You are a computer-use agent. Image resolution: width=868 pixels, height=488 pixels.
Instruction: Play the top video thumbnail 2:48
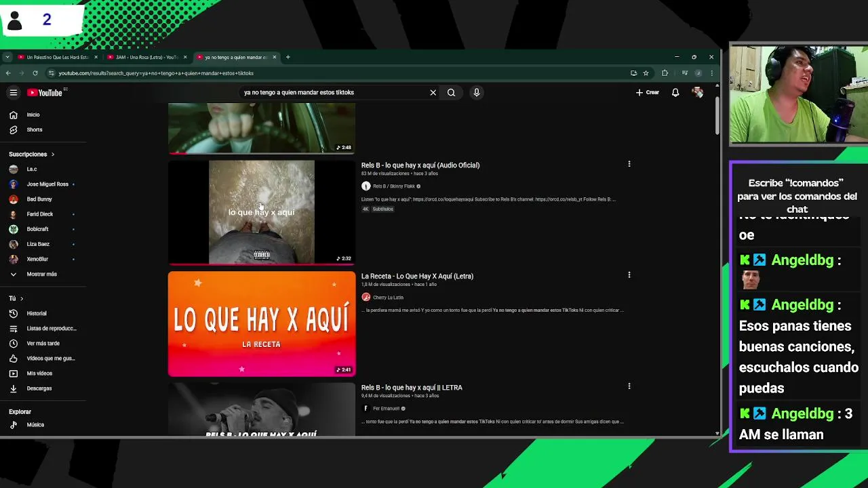262,128
